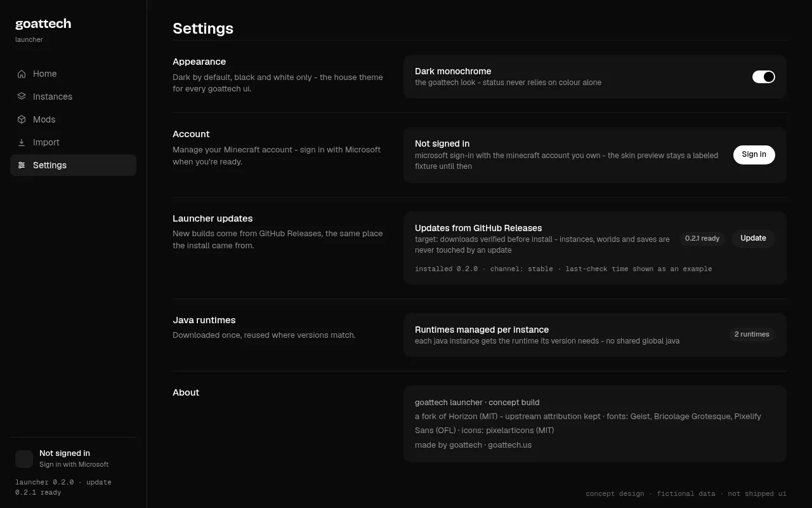
Task: Click 'goattech launcher · concept build' text
Action: pyautogui.click(x=477, y=402)
